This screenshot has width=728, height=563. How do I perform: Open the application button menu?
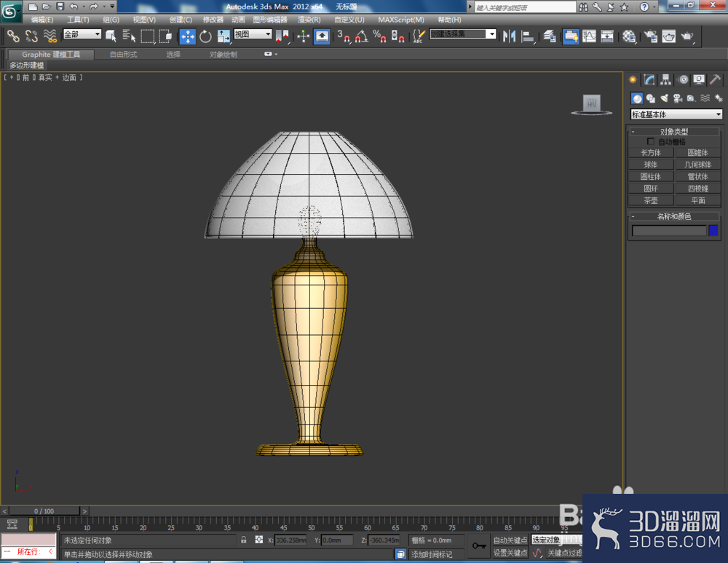tap(9, 11)
